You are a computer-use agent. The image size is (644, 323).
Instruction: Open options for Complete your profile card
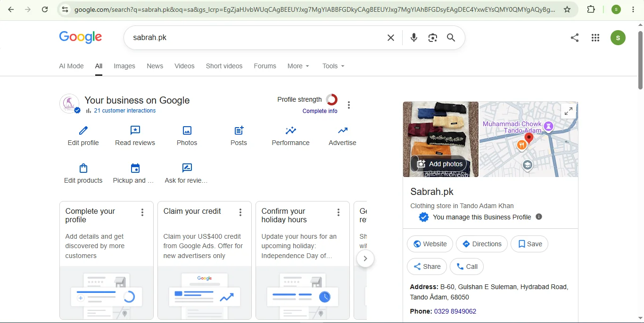click(142, 212)
